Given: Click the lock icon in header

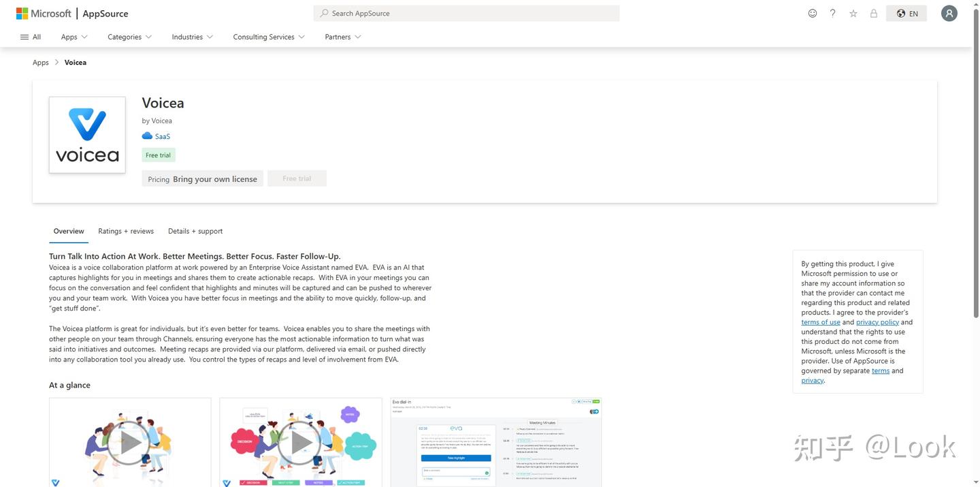Looking at the screenshot, I should pos(873,13).
